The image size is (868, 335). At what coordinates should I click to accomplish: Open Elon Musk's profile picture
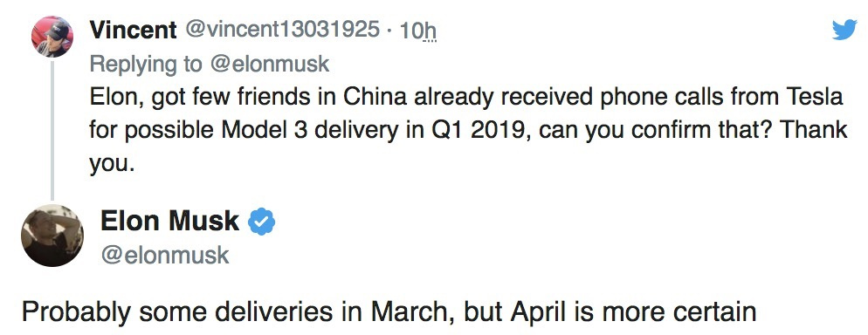pyautogui.click(x=52, y=236)
